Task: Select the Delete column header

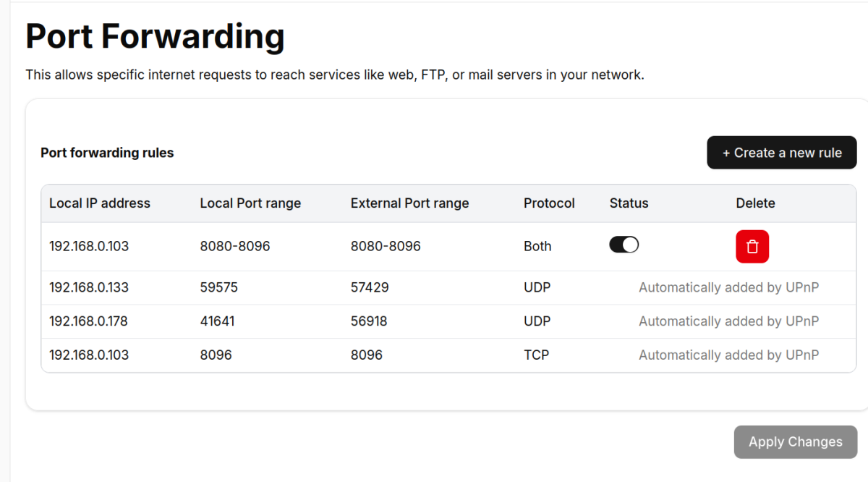Action: click(x=756, y=203)
